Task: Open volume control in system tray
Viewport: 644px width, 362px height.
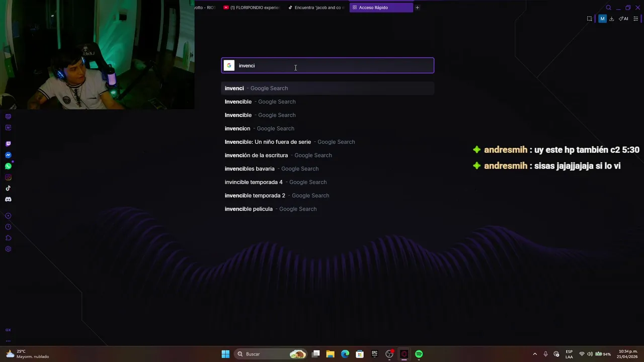Action: coord(590,354)
